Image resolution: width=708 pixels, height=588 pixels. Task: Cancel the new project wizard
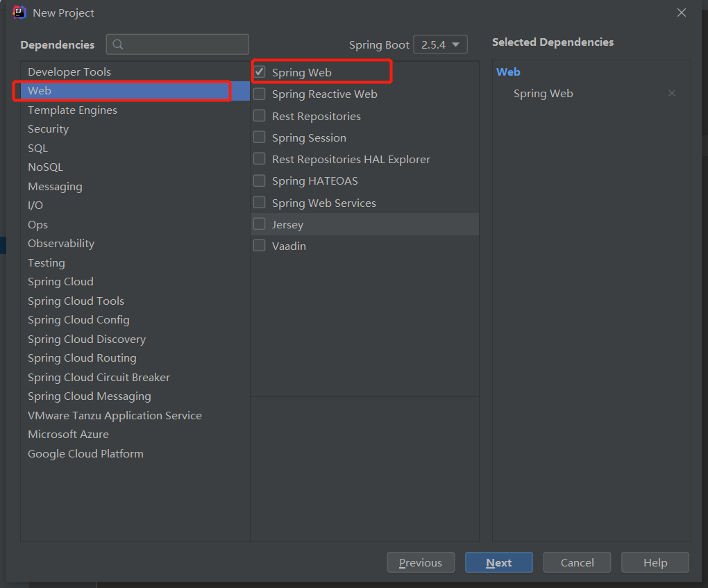point(577,562)
